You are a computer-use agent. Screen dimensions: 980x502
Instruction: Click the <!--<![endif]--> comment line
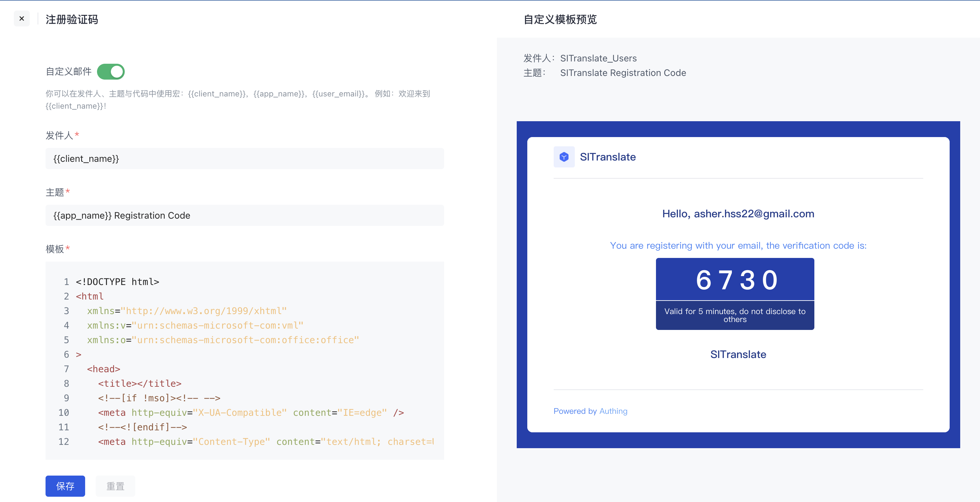pos(142,427)
